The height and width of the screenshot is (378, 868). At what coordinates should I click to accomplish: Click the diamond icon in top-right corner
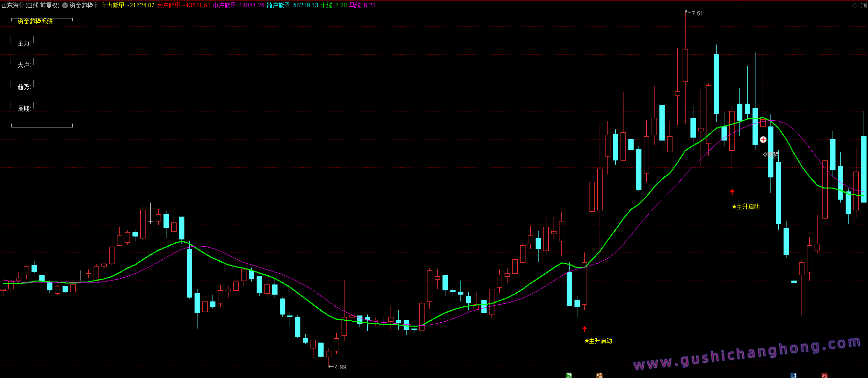tap(854, 5)
